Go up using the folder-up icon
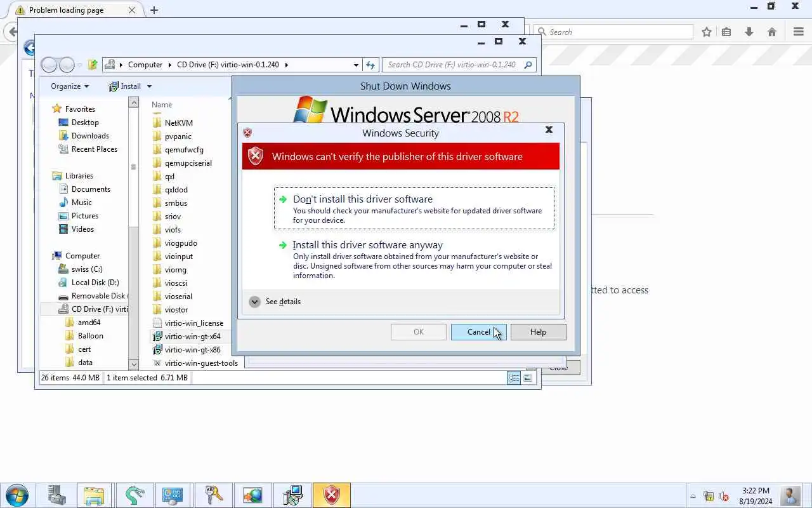The width and height of the screenshot is (812, 508). [x=93, y=65]
